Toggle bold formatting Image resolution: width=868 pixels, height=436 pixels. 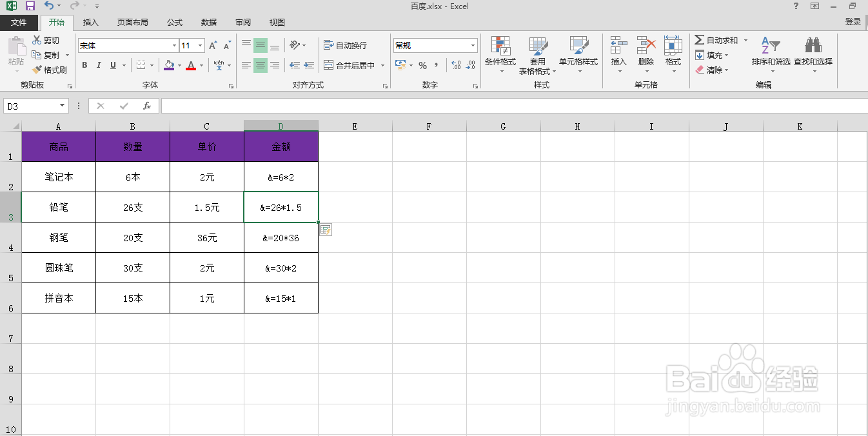84,65
